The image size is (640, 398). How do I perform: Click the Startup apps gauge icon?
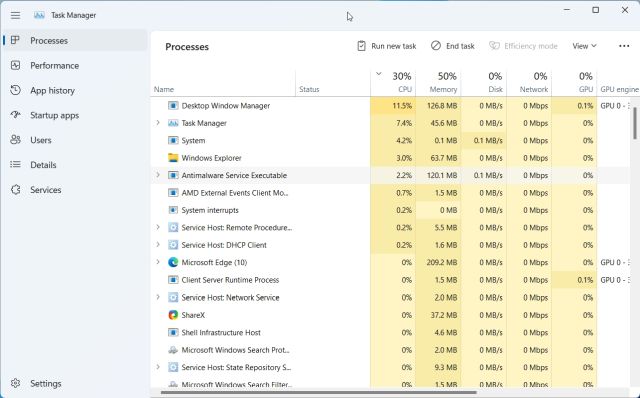pos(15,115)
